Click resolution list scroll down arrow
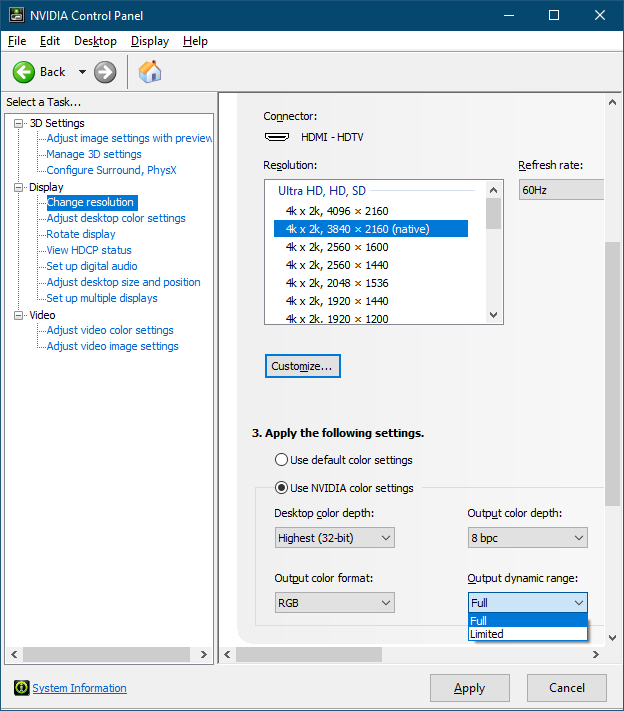 point(494,315)
